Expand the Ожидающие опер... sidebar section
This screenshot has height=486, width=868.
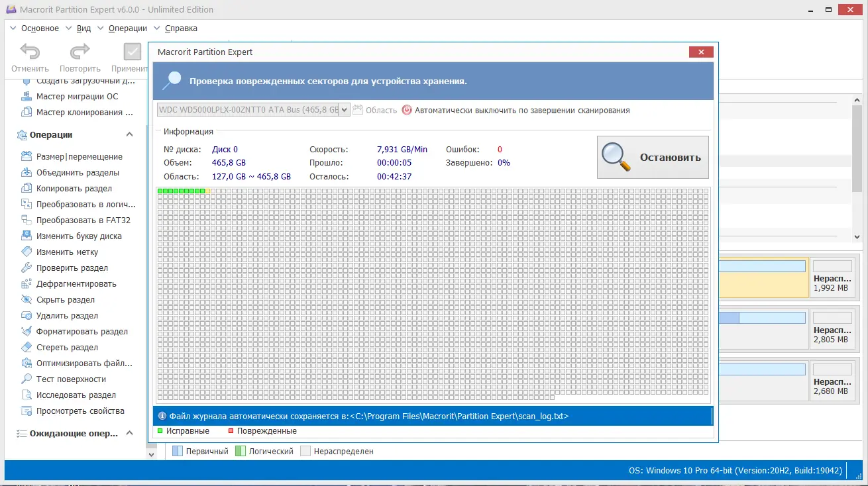tap(129, 434)
